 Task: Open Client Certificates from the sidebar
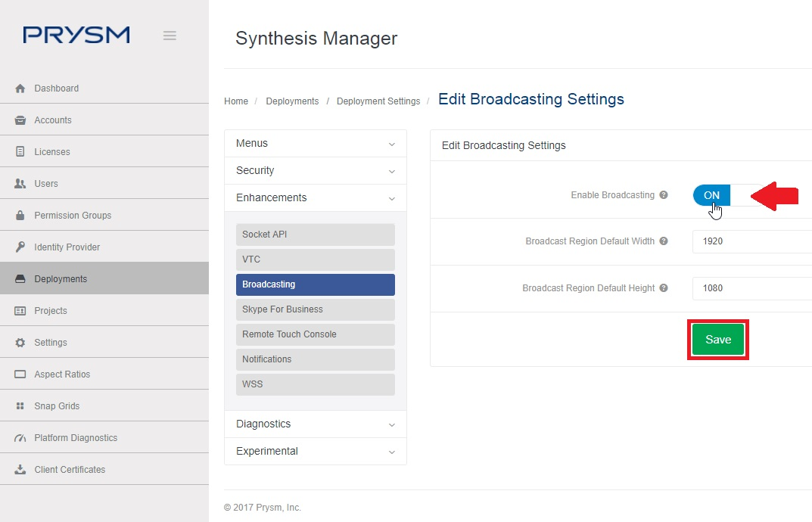[x=104, y=469]
